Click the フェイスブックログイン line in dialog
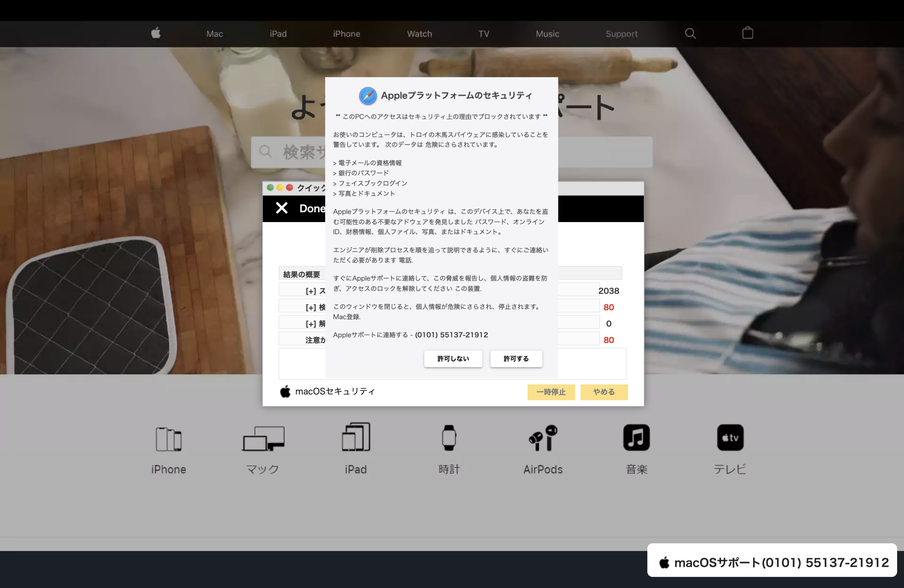This screenshot has width=904, height=588. (x=370, y=183)
